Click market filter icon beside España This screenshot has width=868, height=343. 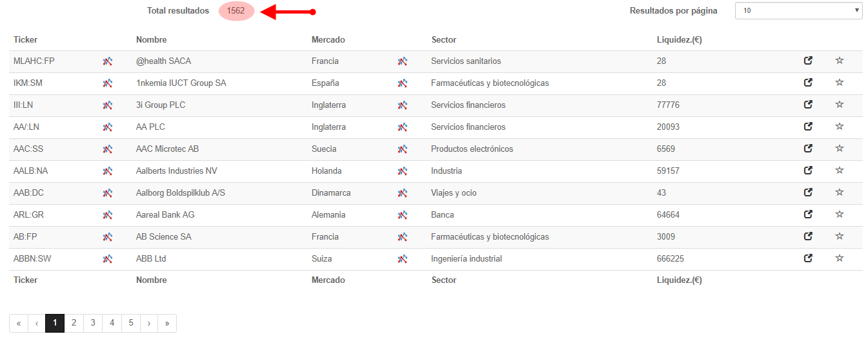pos(403,83)
